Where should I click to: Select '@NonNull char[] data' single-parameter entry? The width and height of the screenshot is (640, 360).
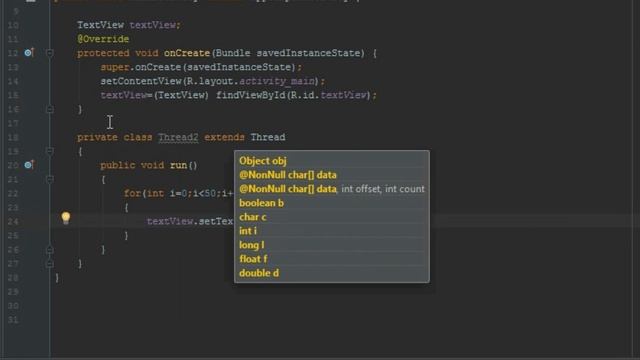coord(331,175)
